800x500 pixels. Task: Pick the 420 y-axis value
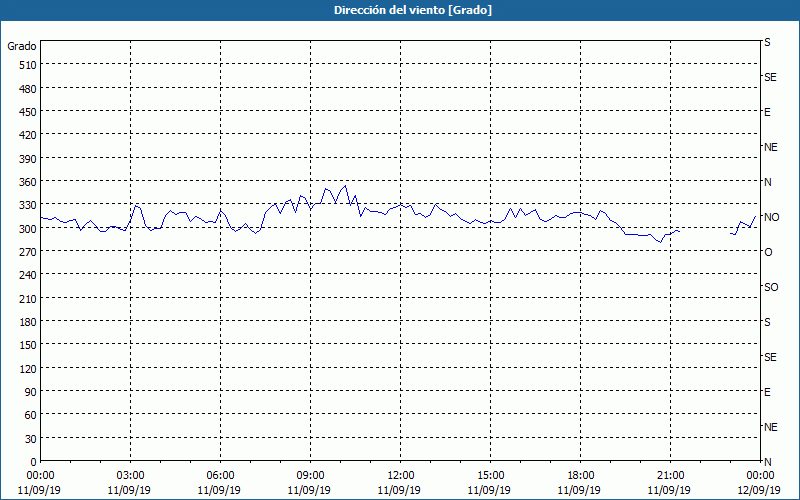[28, 135]
